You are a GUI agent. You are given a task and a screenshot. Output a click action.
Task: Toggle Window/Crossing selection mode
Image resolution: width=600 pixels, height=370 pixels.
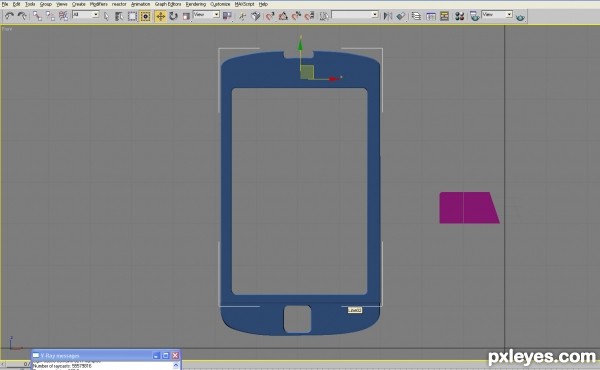click(x=145, y=16)
